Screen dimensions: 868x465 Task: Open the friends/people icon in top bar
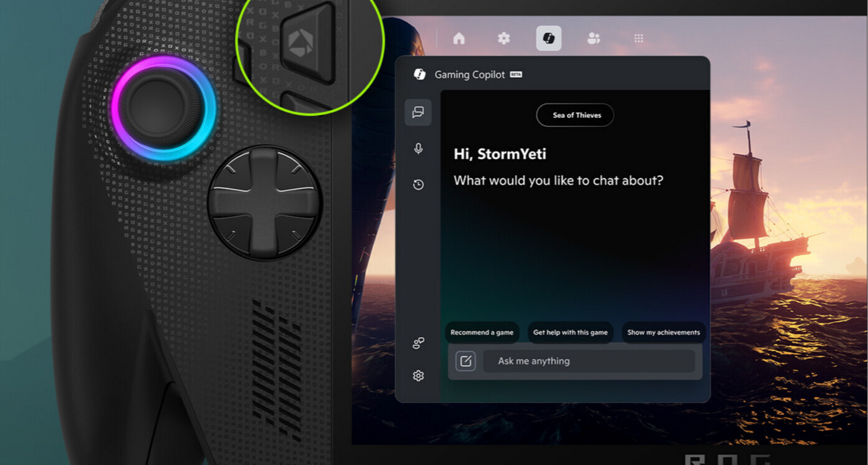(594, 39)
